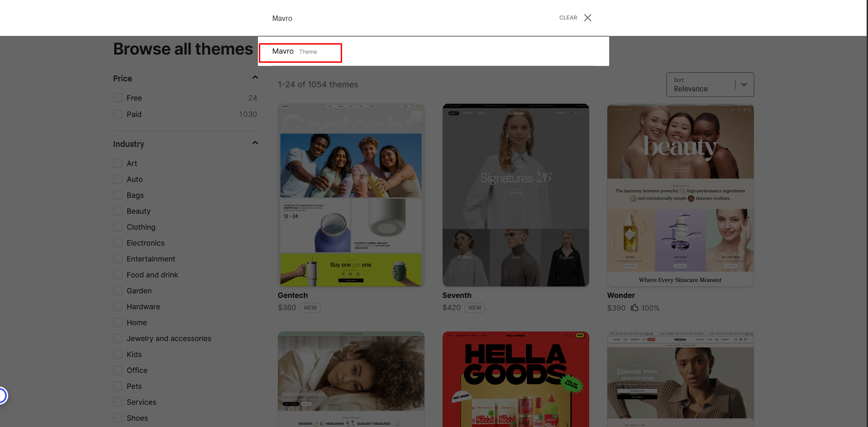Click the Wonder theme name
Image resolution: width=868 pixels, height=427 pixels.
tap(621, 295)
